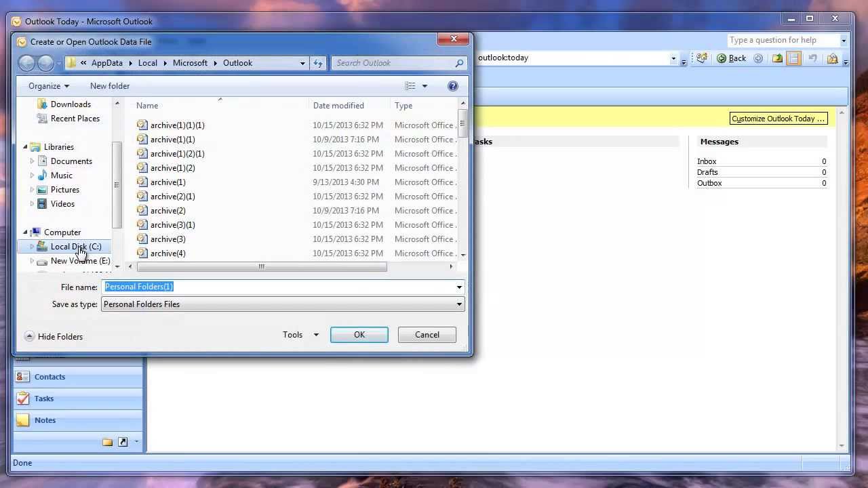Select the Documents library
Viewport: 868px width, 488px height.
71,161
